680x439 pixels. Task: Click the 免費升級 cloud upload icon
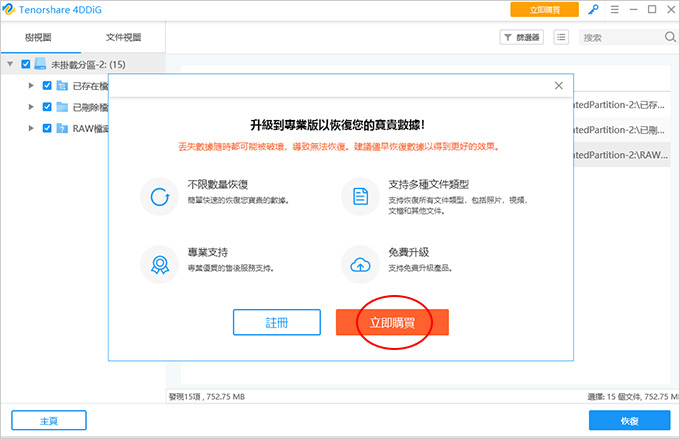tap(360, 264)
